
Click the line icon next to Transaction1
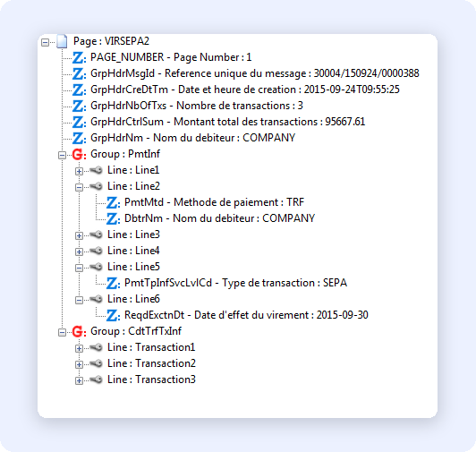point(97,347)
